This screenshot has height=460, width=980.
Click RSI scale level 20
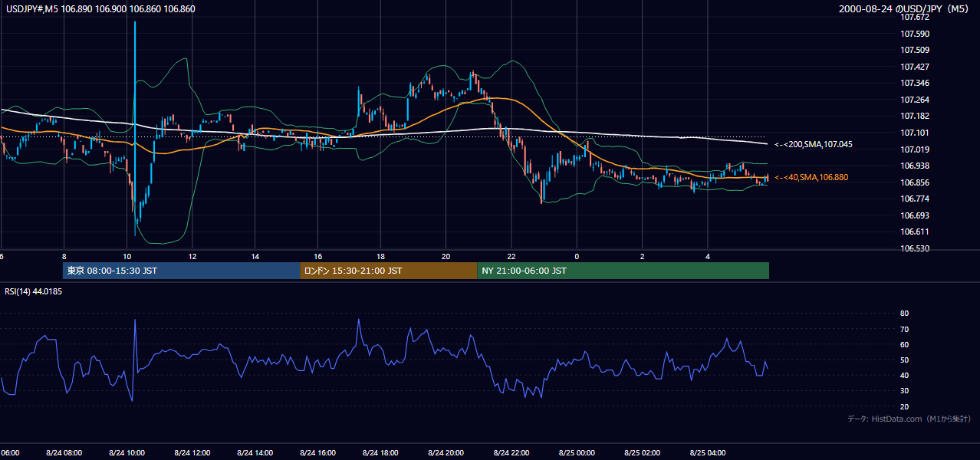(904, 406)
